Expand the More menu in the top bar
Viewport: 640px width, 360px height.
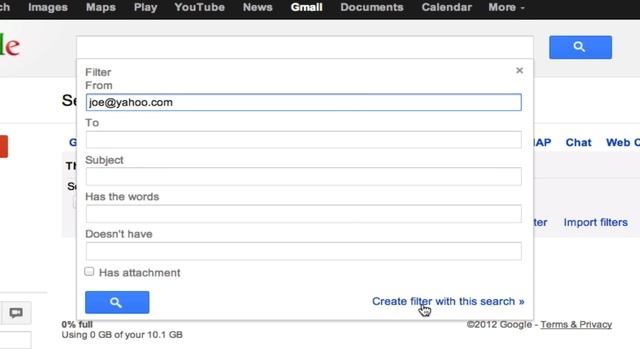click(506, 7)
